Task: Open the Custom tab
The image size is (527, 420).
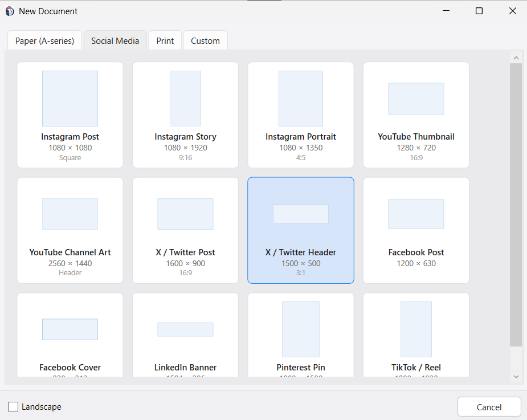Action: coord(205,40)
